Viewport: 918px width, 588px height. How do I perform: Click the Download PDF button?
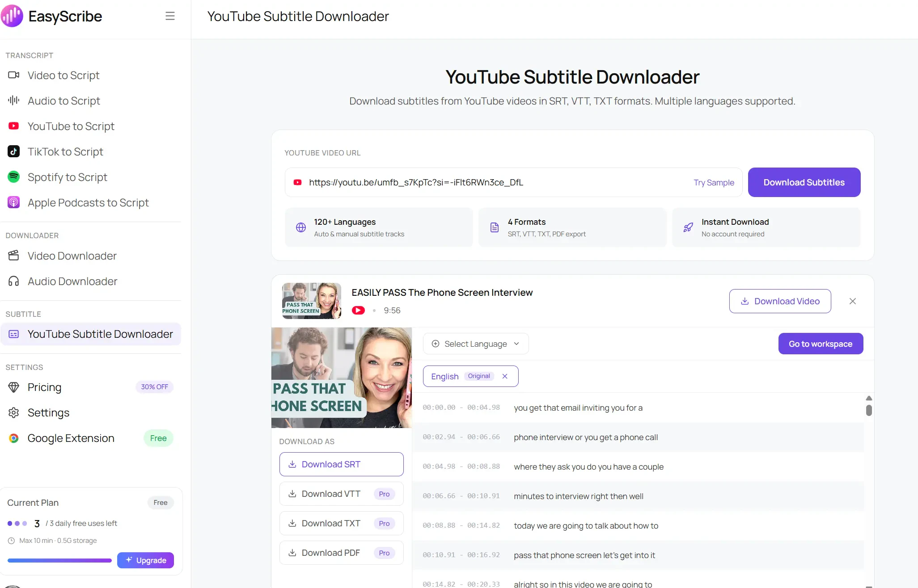click(342, 553)
